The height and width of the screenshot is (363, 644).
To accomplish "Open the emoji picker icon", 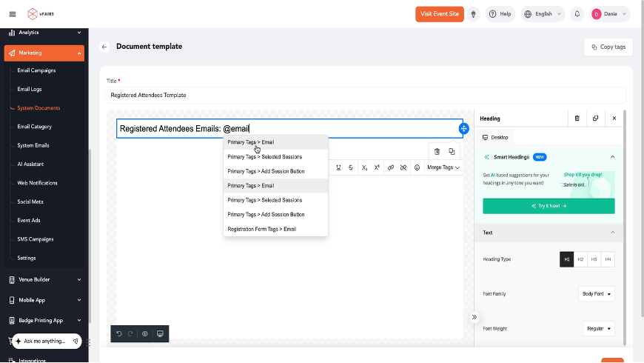I will 417,167.
